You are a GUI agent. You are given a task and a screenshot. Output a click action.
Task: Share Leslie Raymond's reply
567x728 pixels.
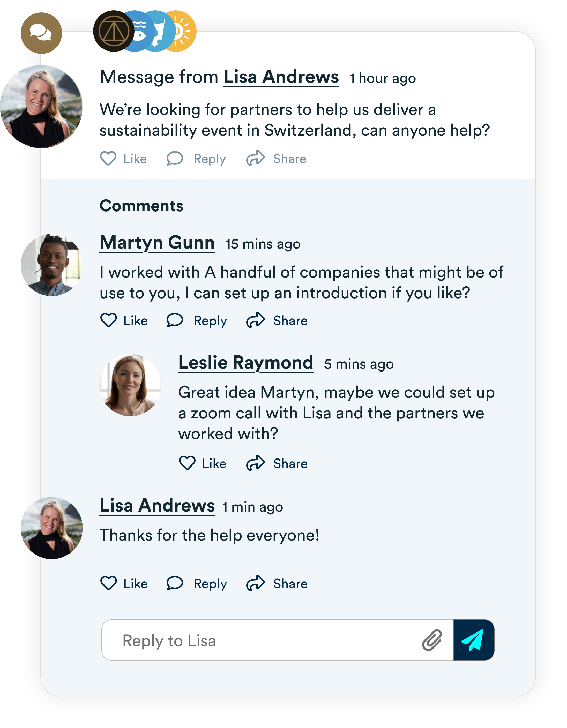(277, 463)
